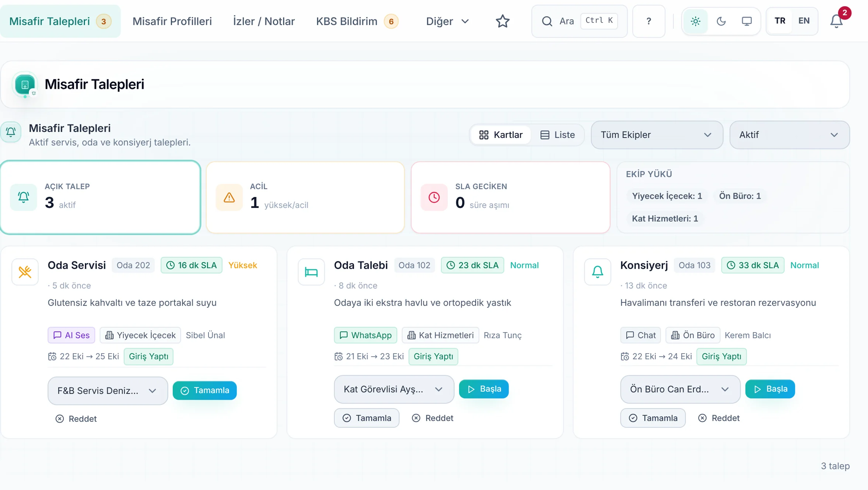
Task: Complete the Oda Servisi request with Tamamla
Action: click(204, 390)
